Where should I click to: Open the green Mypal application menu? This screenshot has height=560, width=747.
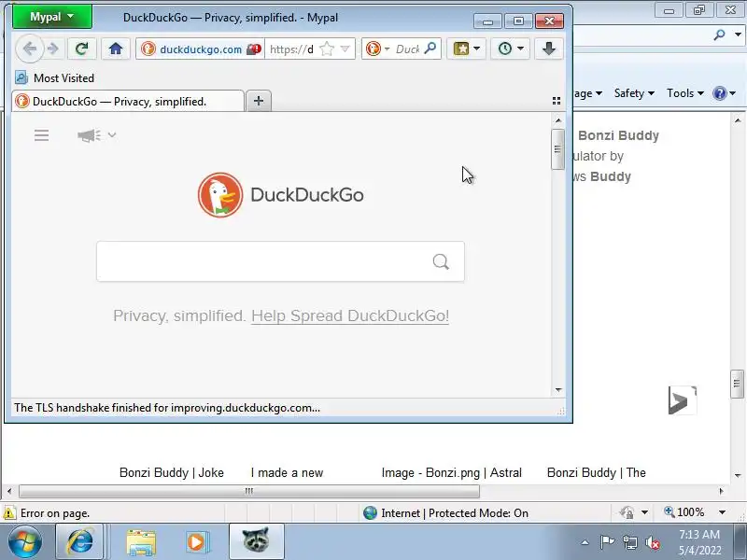[x=52, y=17]
